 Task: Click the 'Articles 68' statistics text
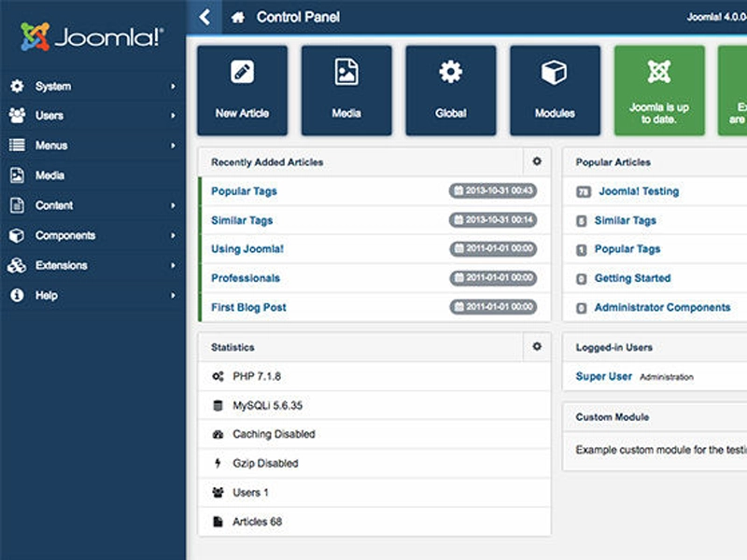[x=258, y=522]
